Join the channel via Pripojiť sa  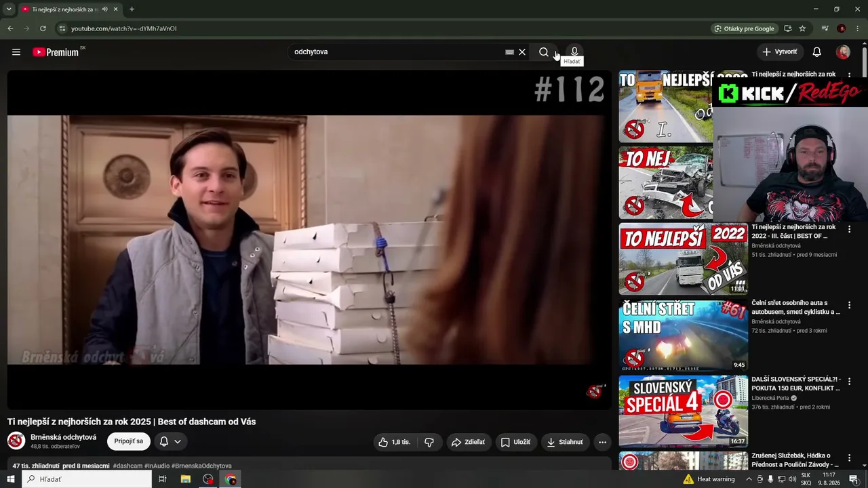point(129,441)
